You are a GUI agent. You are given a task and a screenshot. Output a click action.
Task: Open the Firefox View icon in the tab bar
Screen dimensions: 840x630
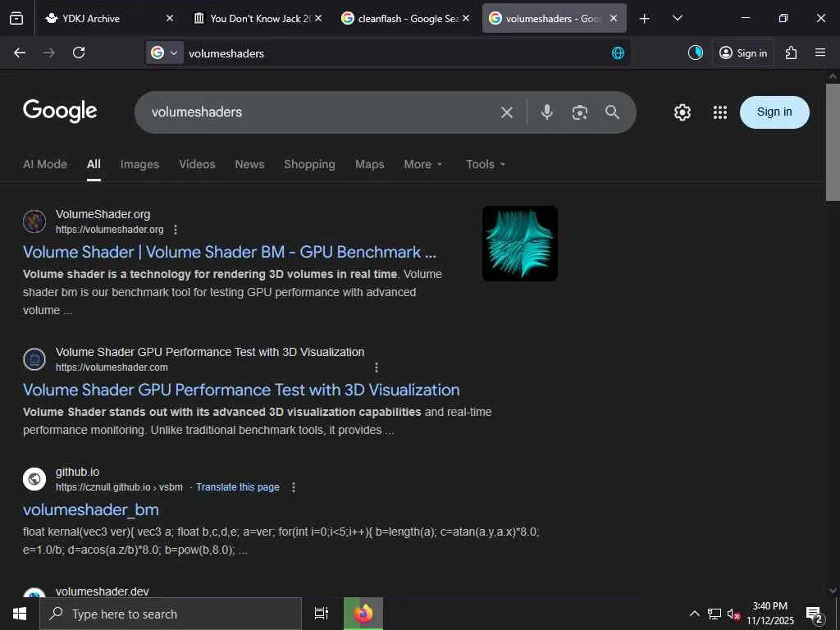tap(16, 18)
